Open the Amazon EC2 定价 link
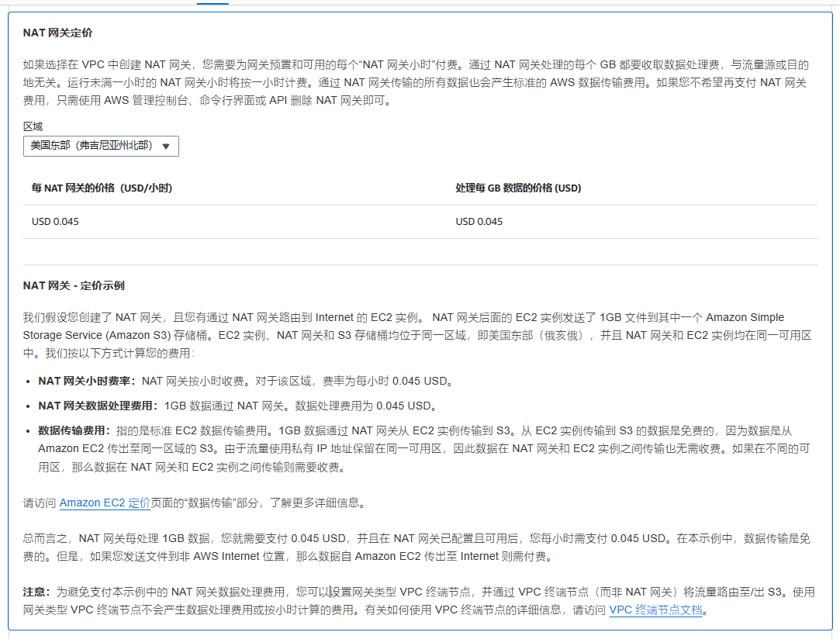Screen dimensions: 840x639 (x=105, y=503)
